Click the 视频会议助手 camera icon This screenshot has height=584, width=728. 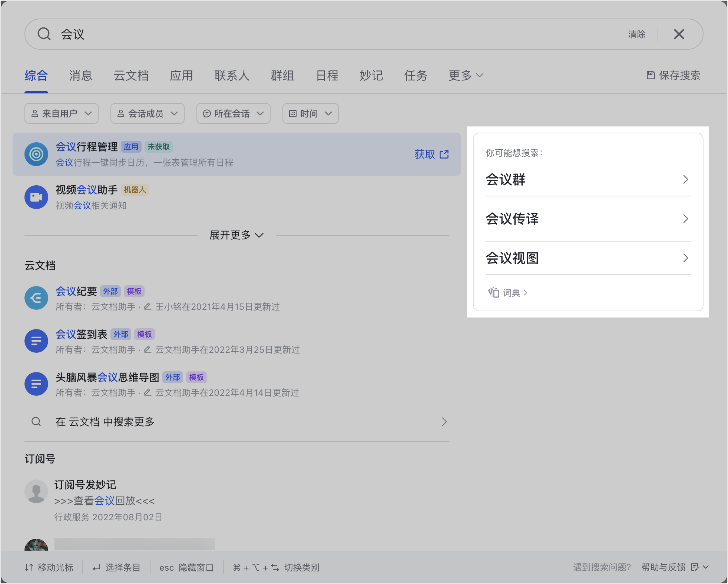click(36, 197)
